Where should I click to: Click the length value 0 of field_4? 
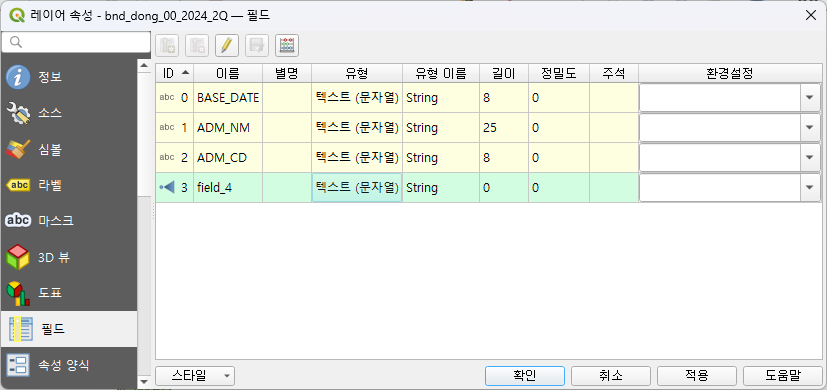pyautogui.click(x=504, y=187)
